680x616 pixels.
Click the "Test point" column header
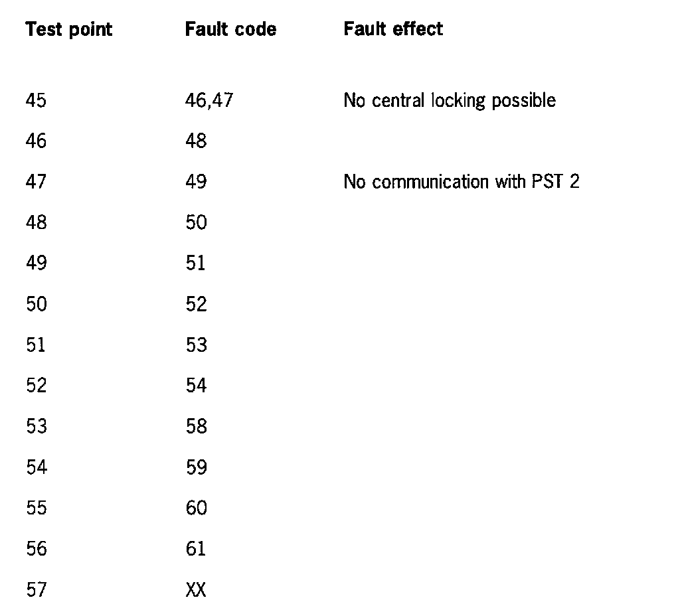[x=69, y=30]
